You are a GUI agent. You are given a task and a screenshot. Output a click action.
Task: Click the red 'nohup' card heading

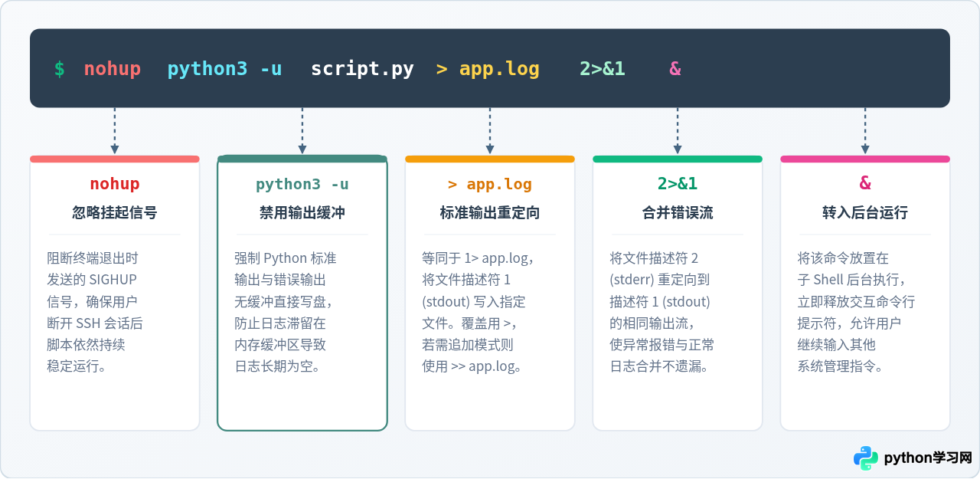point(115,184)
